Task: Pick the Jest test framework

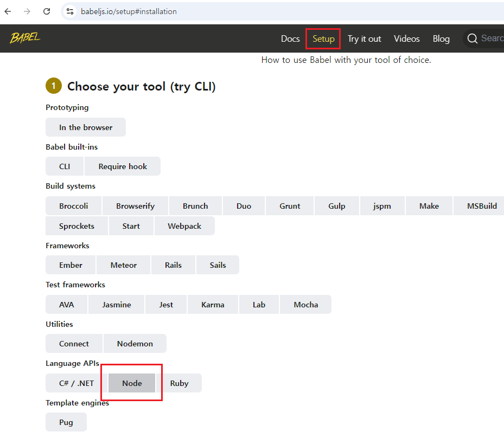Action: click(166, 305)
